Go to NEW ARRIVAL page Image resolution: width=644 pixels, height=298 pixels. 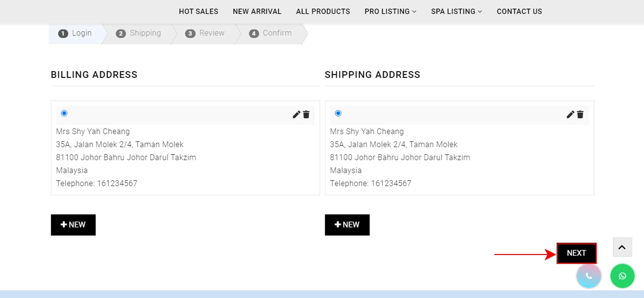click(x=257, y=11)
